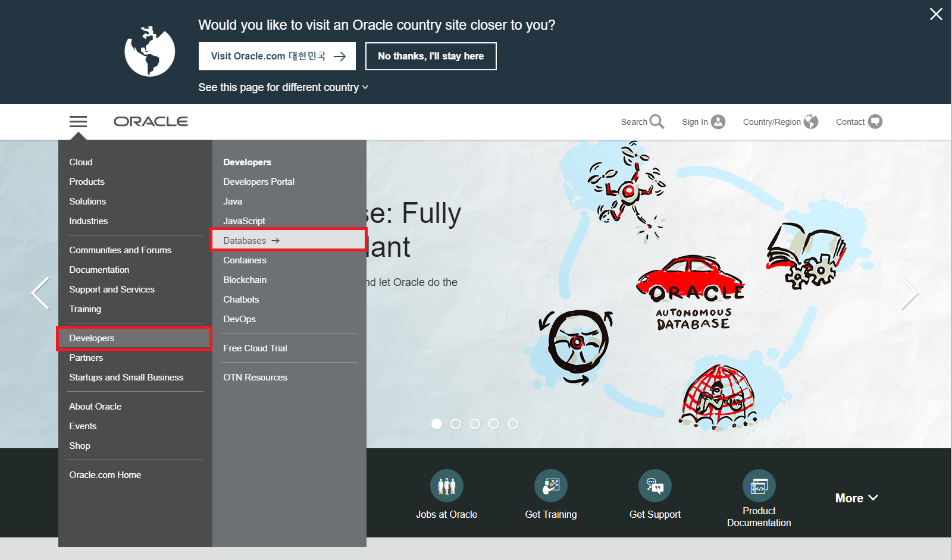The height and width of the screenshot is (560, 952).
Task: Open the Solutions menu item
Action: (x=87, y=201)
